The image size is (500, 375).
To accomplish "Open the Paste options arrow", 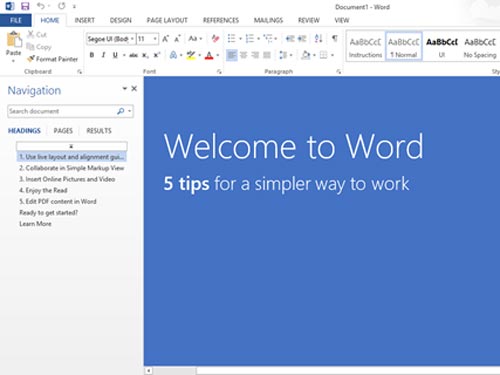I will (x=13, y=61).
